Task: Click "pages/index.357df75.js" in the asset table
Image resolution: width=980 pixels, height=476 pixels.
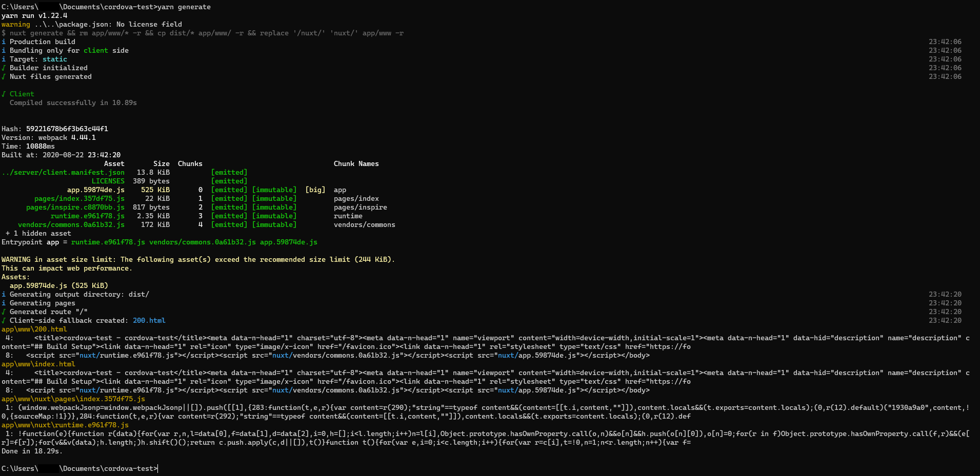Action: 79,198
